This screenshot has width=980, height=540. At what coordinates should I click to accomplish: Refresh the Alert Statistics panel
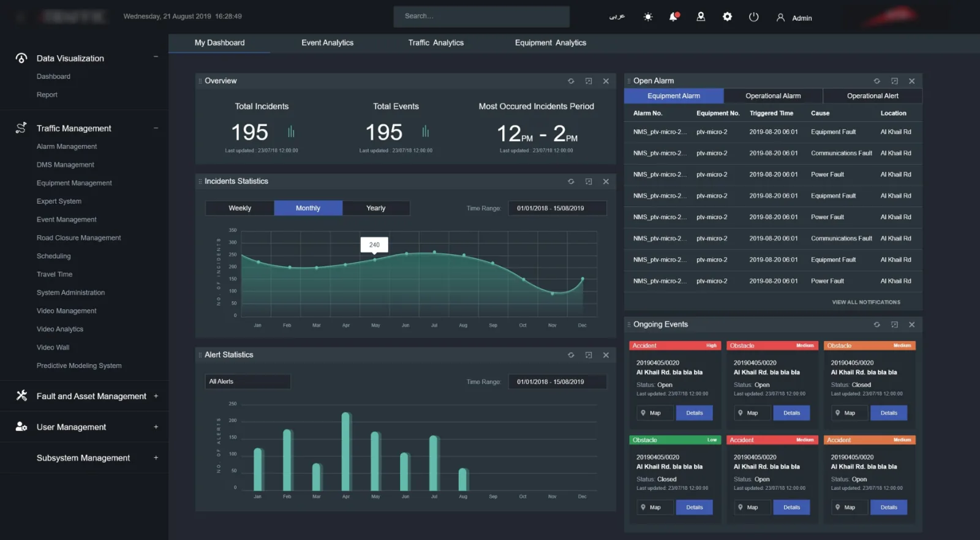(x=571, y=355)
